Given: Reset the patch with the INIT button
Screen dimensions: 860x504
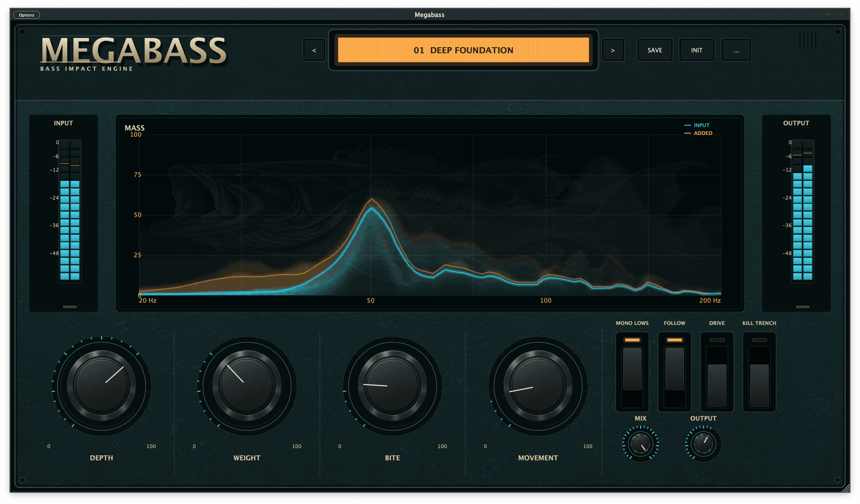Looking at the screenshot, I should (697, 50).
